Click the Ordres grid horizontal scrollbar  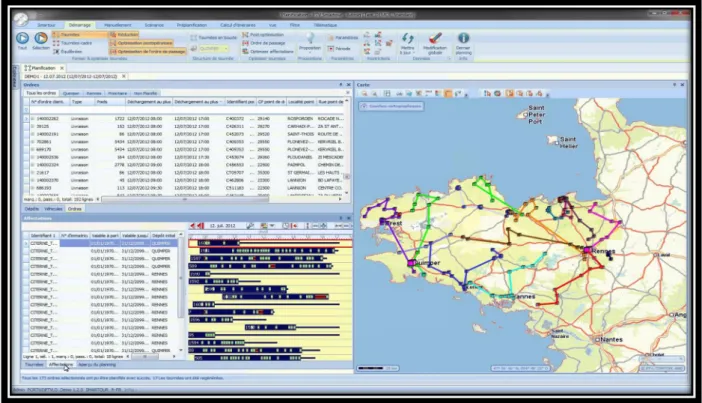point(185,199)
